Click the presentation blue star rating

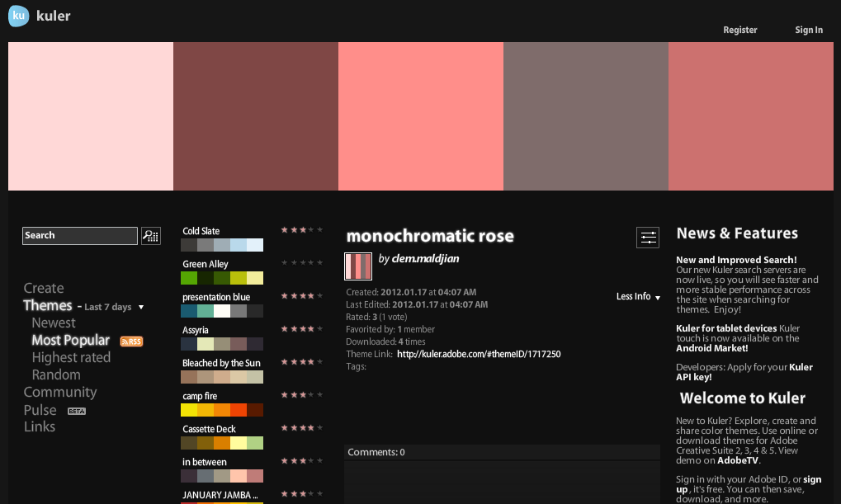[x=302, y=296]
